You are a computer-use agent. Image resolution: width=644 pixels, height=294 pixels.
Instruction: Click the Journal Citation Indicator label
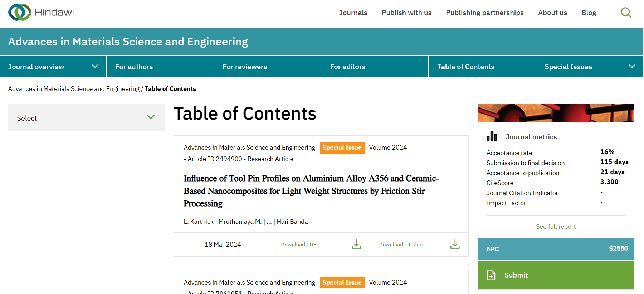tap(522, 193)
